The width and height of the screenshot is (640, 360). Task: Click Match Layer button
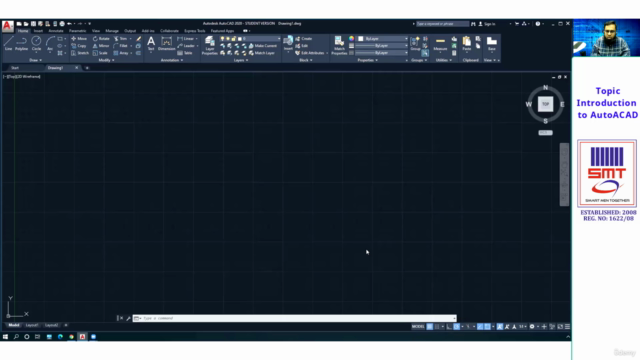tap(262, 53)
